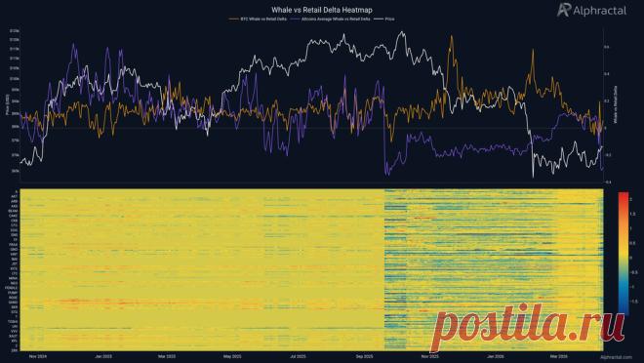
Task: Click the SAND row label in heatmap
Action: pos(13,302)
